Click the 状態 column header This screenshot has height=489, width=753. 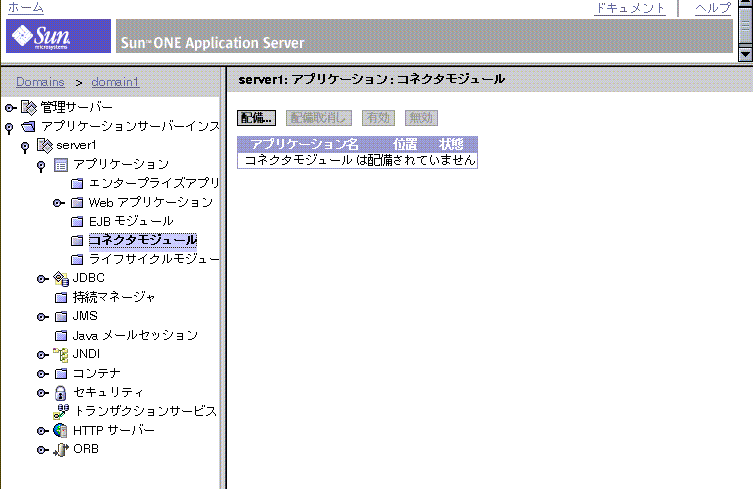pyautogui.click(x=451, y=144)
